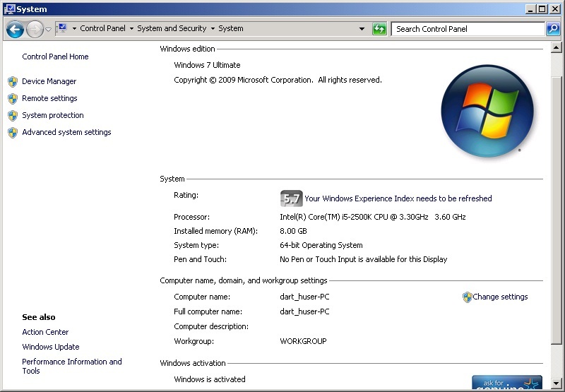
Task: Open System protection link
Action: [52, 115]
